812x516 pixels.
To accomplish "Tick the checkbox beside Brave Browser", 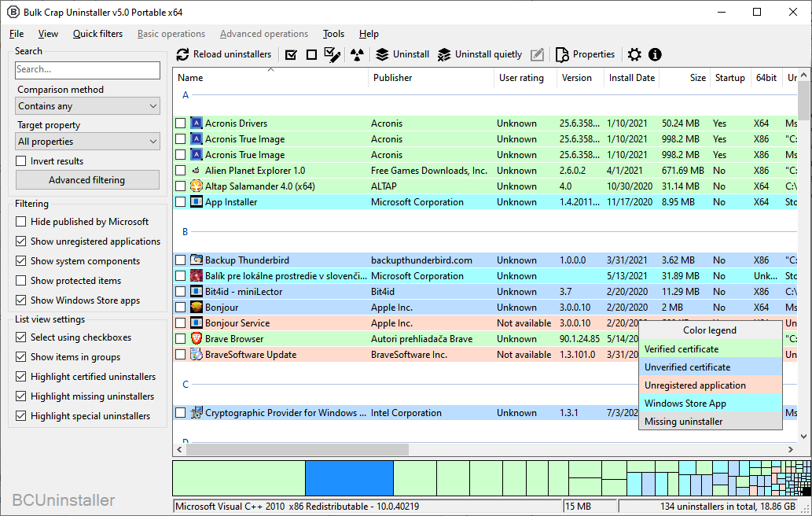I will tap(181, 339).
